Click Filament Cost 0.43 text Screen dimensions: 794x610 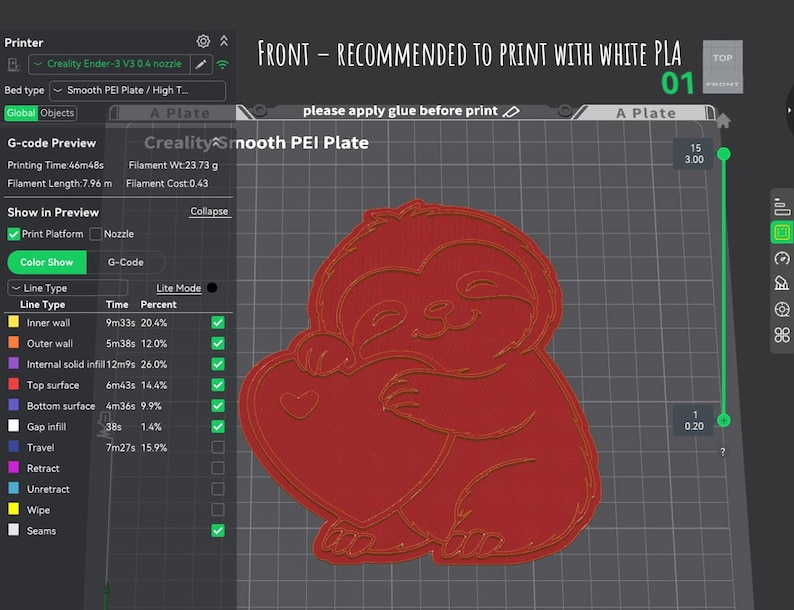167,183
